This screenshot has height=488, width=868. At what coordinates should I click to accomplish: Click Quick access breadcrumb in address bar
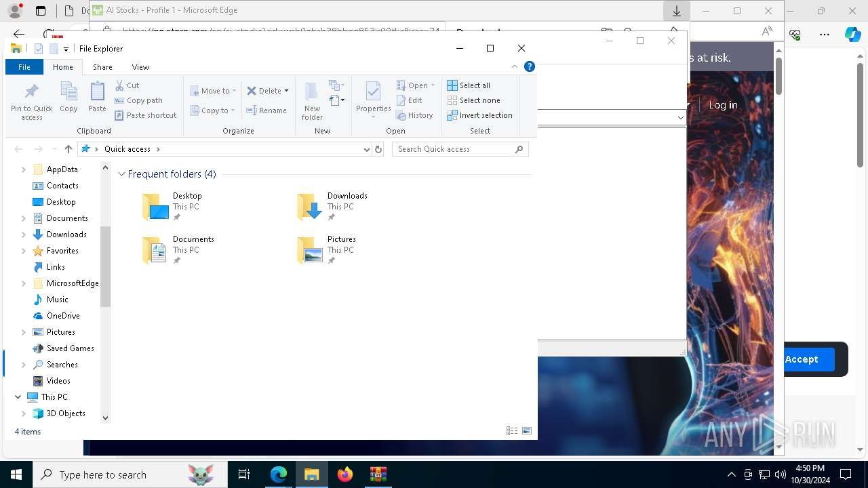[127, 149]
